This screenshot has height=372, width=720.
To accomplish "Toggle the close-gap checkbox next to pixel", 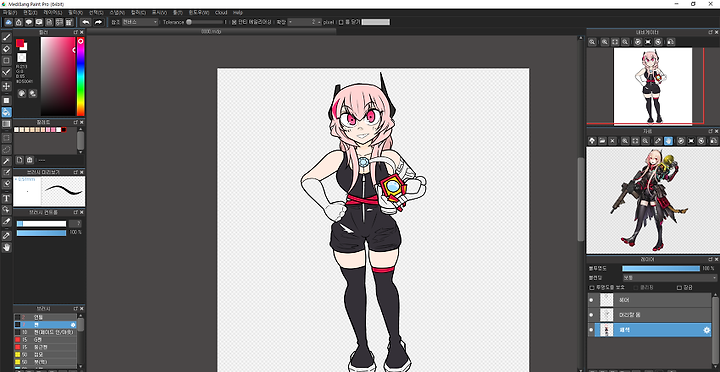I will pyautogui.click(x=341, y=22).
